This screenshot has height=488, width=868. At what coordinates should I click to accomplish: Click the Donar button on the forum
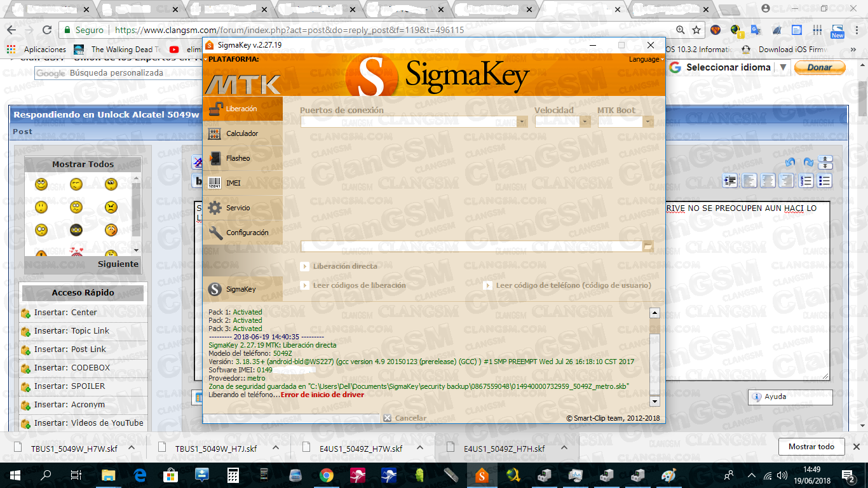click(820, 67)
